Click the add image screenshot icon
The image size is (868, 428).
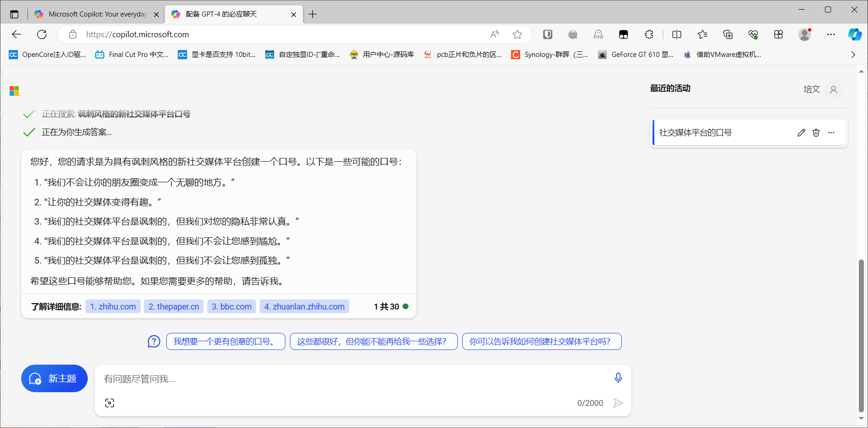click(109, 403)
